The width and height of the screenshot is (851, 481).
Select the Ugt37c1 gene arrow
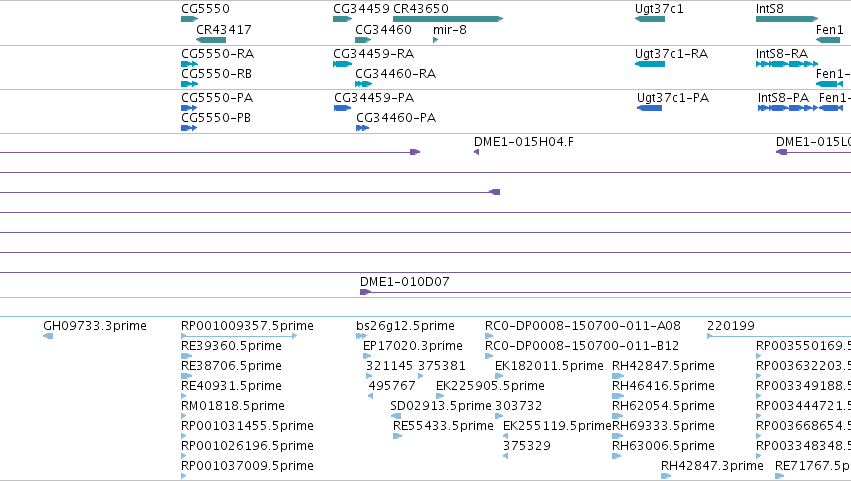coord(650,19)
